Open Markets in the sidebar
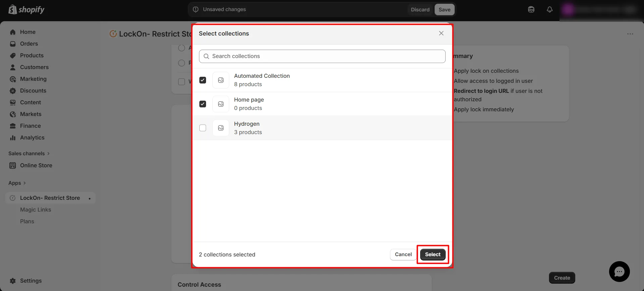This screenshot has width=644, height=291. coord(31,114)
